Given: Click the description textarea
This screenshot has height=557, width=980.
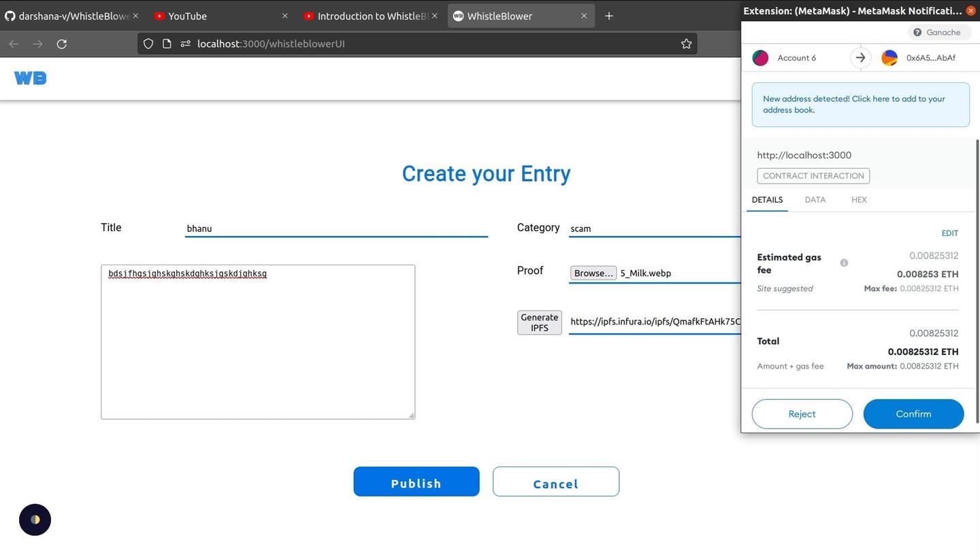Looking at the screenshot, I should point(258,342).
